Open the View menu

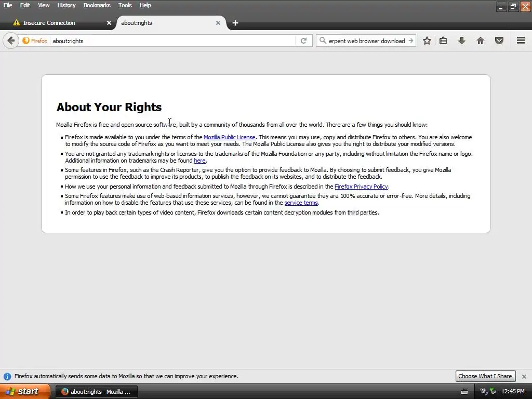(44, 5)
